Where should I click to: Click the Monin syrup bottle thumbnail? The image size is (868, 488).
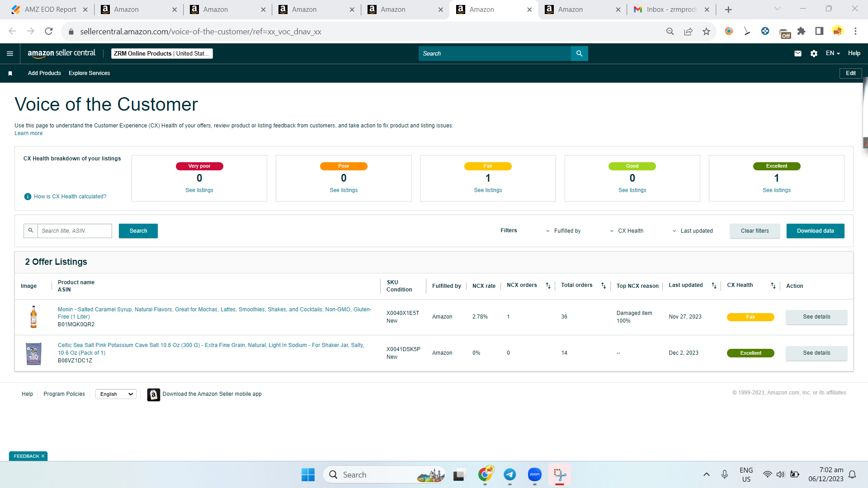pyautogui.click(x=33, y=317)
